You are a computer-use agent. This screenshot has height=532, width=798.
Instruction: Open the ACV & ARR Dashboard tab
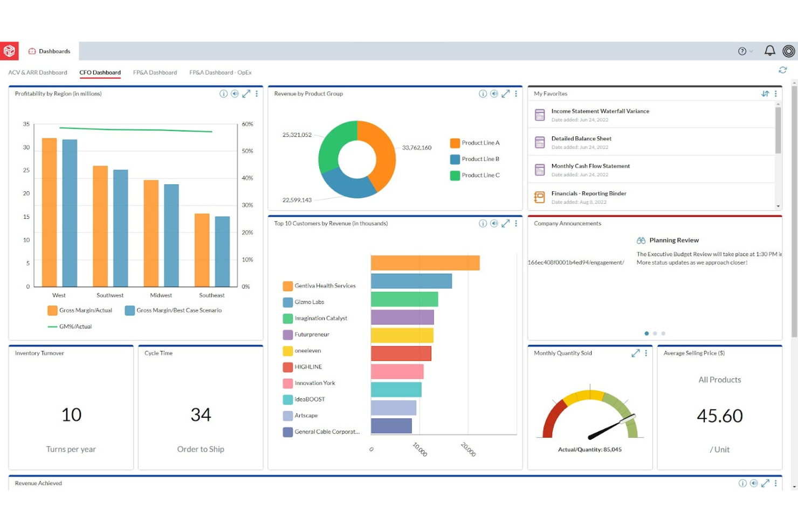38,72
